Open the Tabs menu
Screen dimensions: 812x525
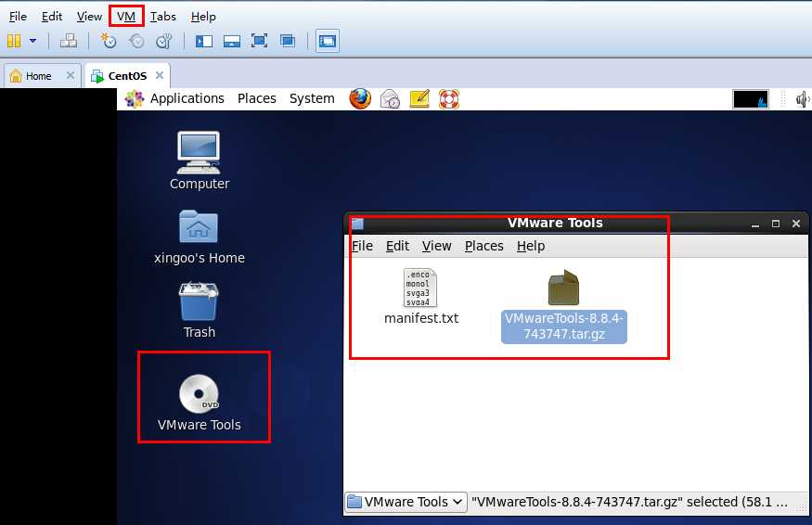[163, 17]
